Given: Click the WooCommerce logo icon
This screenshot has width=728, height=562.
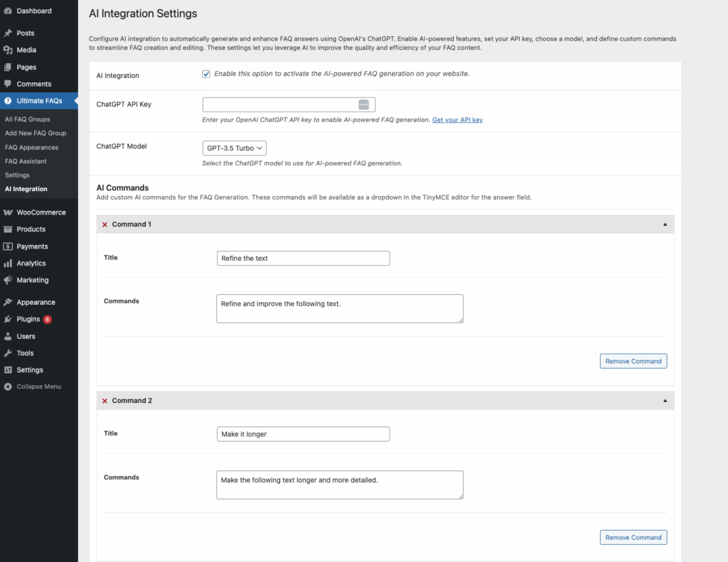Looking at the screenshot, I should click(8, 212).
